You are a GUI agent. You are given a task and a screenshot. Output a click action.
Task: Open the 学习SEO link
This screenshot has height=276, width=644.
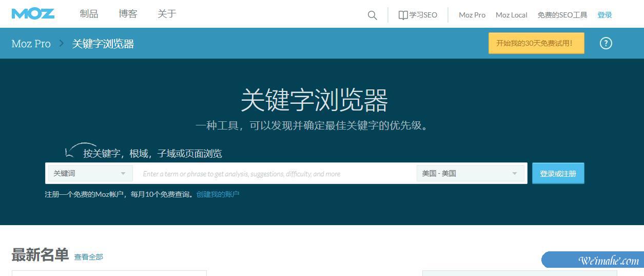(423, 15)
